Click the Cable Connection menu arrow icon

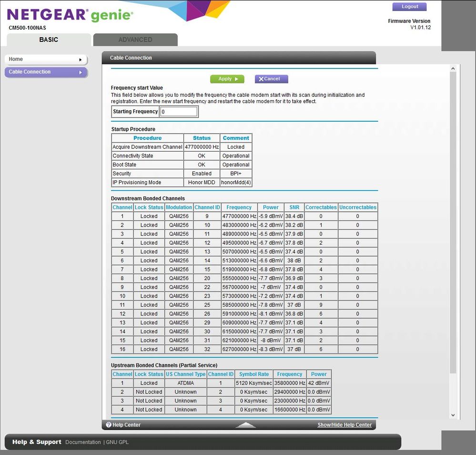[81, 72]
